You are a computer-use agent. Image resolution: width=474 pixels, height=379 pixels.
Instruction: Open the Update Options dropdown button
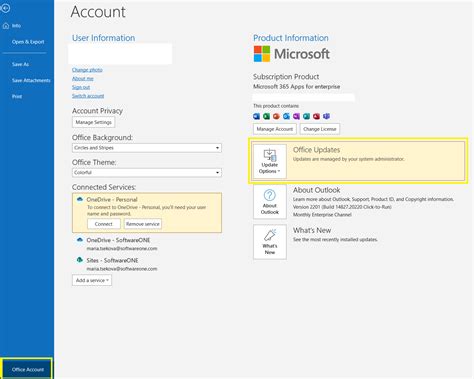click(270, 162)
